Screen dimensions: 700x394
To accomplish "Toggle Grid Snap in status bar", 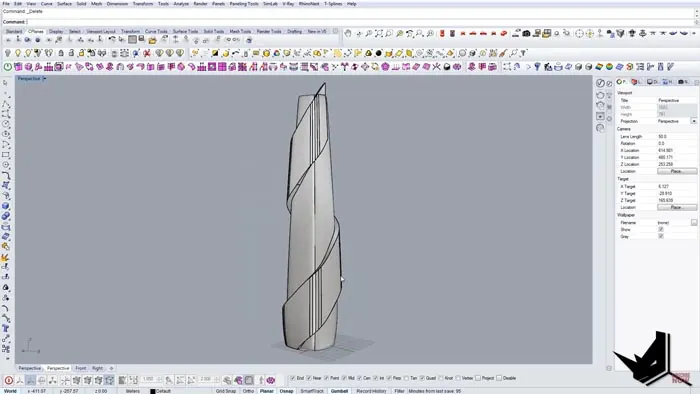I will click(226, 391).
